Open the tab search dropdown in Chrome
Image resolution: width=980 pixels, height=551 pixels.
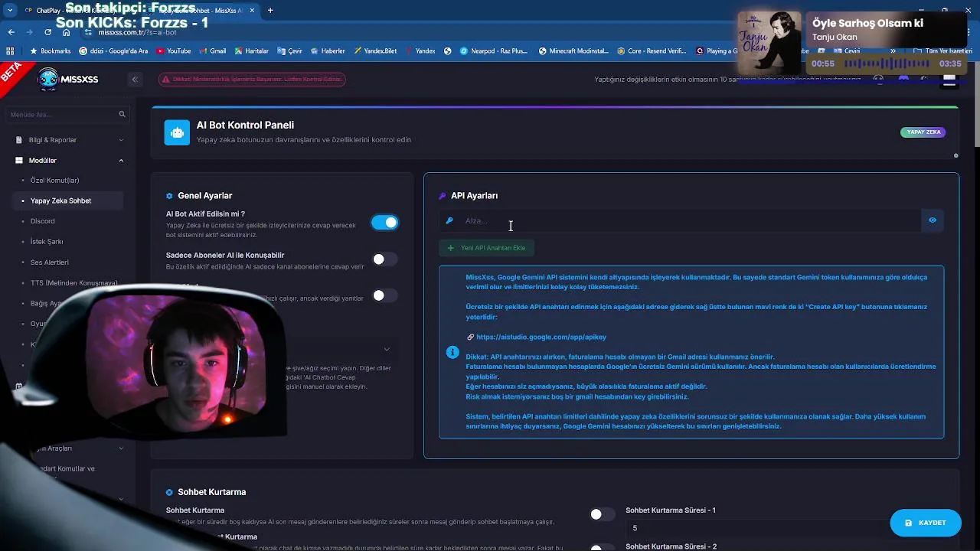coord(10,11)
